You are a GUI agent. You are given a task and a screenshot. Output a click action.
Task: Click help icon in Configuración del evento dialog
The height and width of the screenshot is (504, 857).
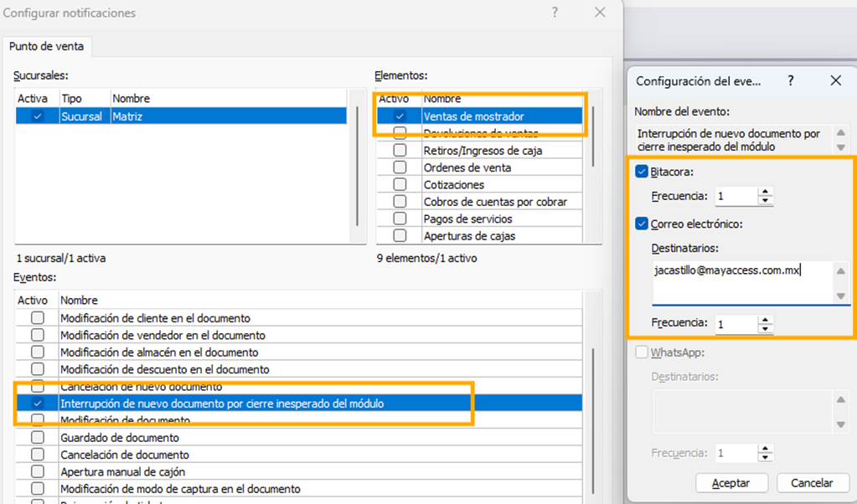(790, 80)
